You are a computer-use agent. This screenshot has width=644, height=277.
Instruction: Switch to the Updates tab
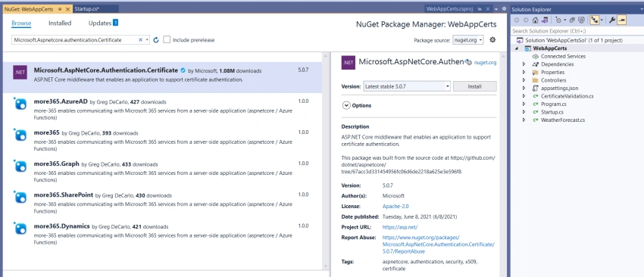(x=100, y=23)
